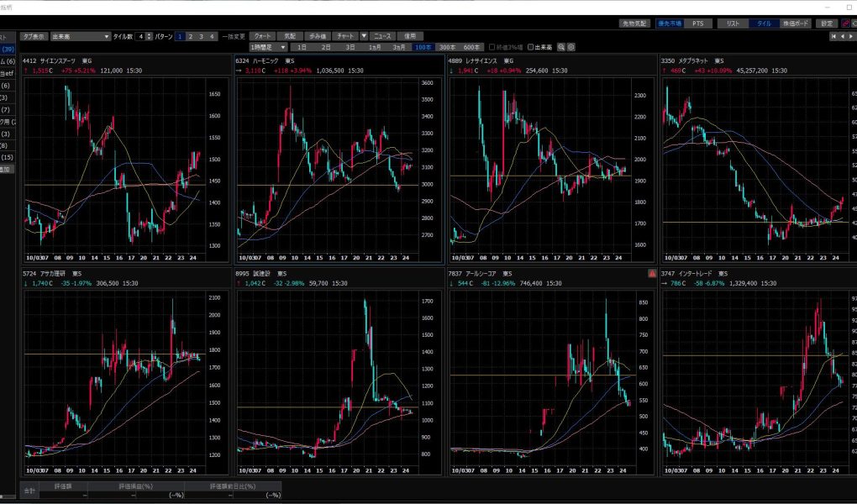Expand the dropdown arrow beside チャート
The height and width of the screenshot is (504, 857).
[364, 37]
